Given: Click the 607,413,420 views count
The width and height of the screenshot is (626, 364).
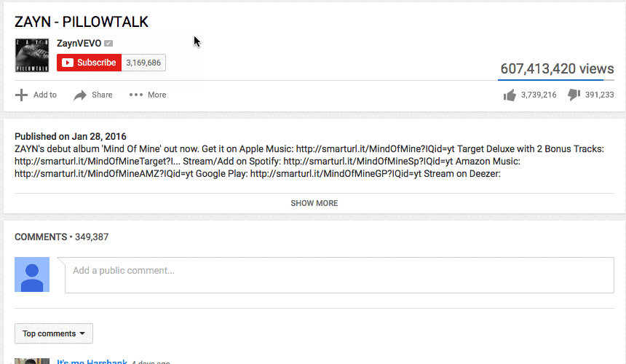Looking at the screenshot, I should (x=557, y=68).
